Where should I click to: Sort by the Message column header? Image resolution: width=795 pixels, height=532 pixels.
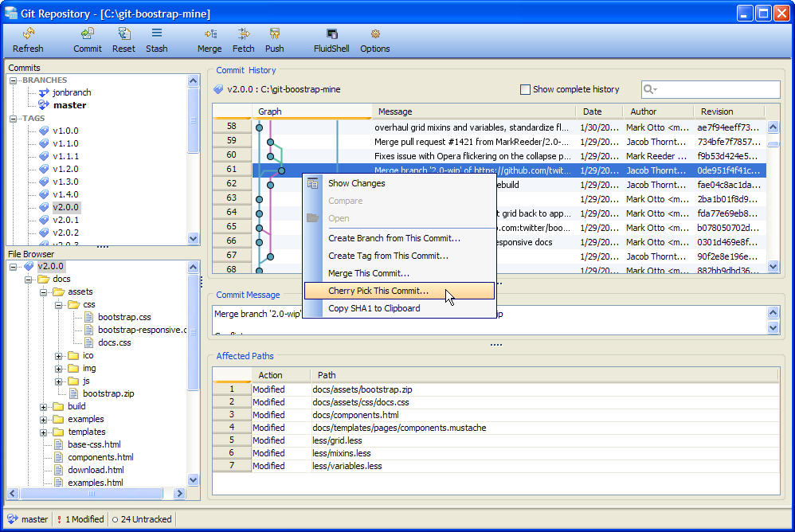point(474,111)
